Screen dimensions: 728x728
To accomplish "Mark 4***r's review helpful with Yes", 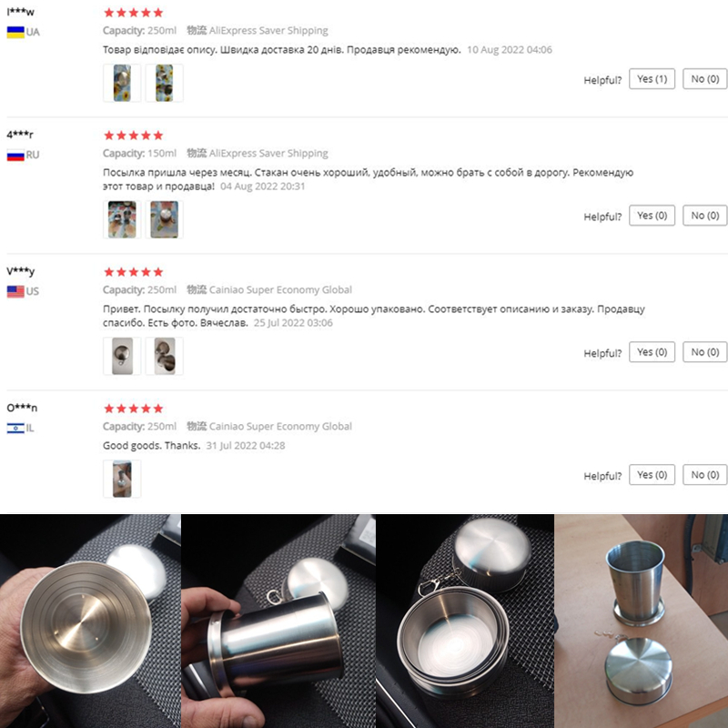I will tap(652, 216).
